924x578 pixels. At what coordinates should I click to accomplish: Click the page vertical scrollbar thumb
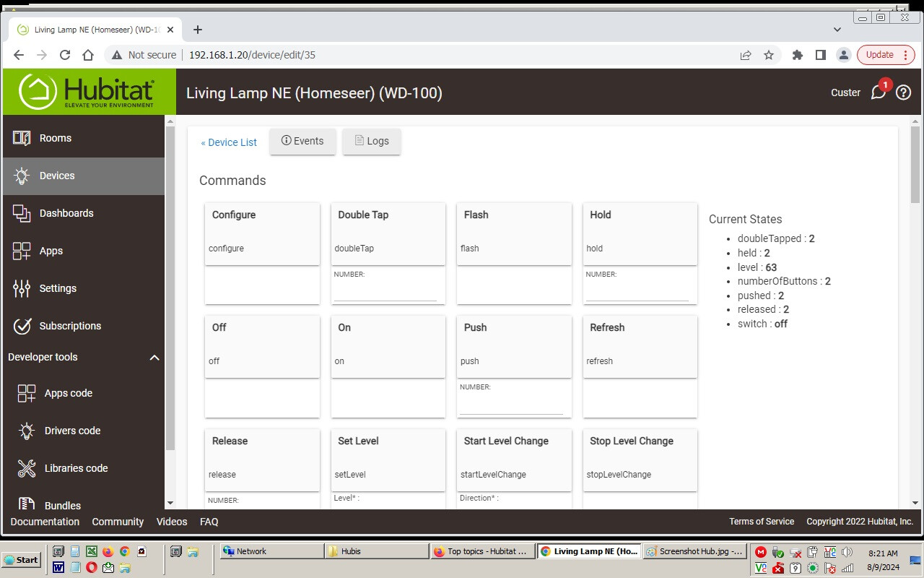pyautogui.click(x=915, y=164)
